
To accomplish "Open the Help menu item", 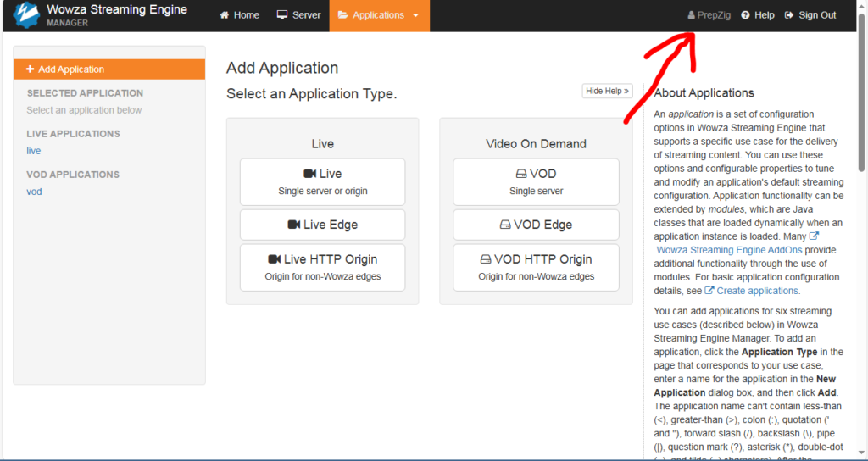I will [x=758, y=15].
